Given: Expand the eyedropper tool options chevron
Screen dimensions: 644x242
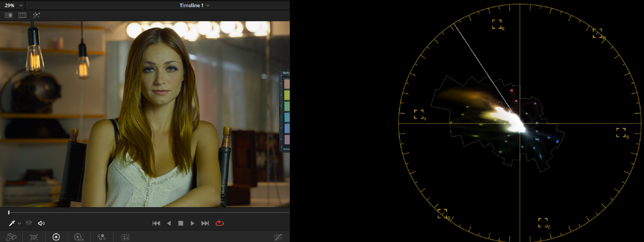Looking at the screenshot, I should tap(20, 223).
